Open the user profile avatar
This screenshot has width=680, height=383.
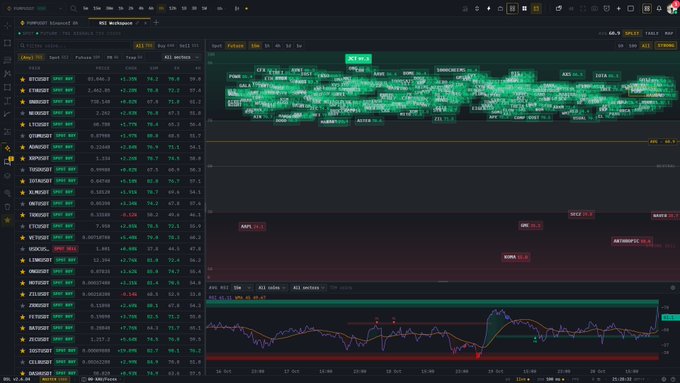click(672, 8)
